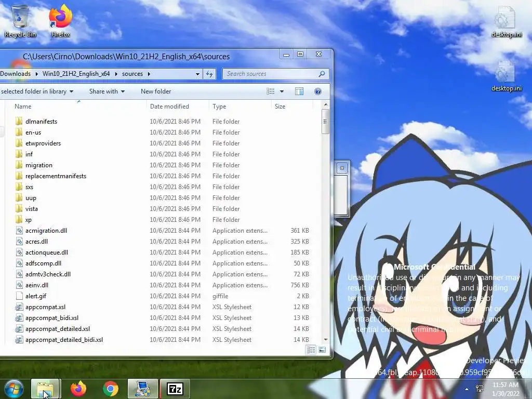Sort by Date modified column header
Viewport: 532px width, 399px height.
[178, 106]
